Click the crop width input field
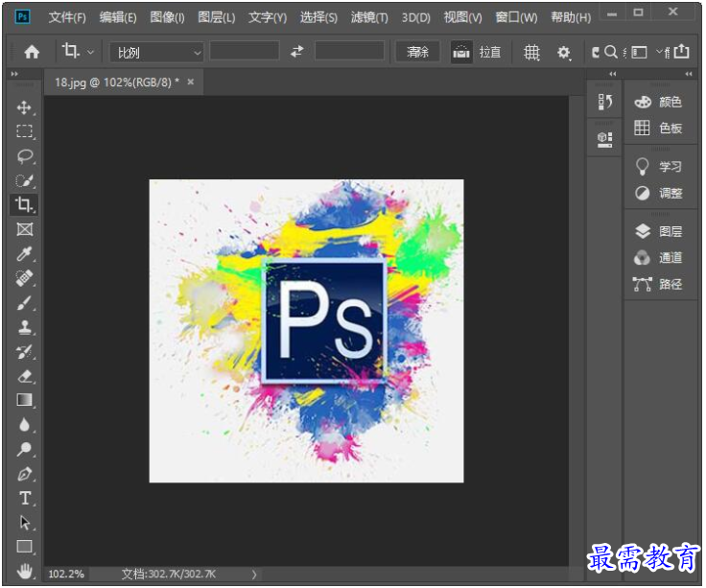 click(245, 52)
